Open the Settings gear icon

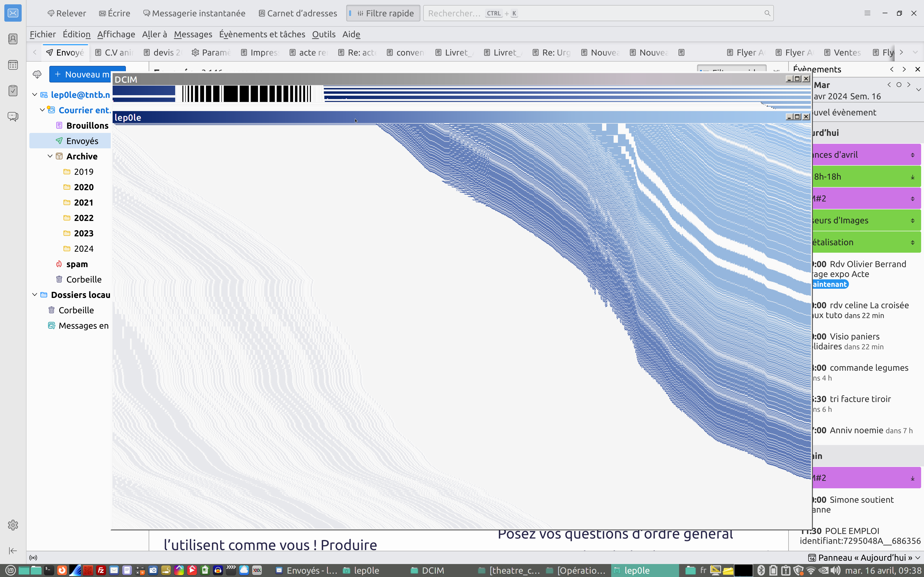(13, 525)
